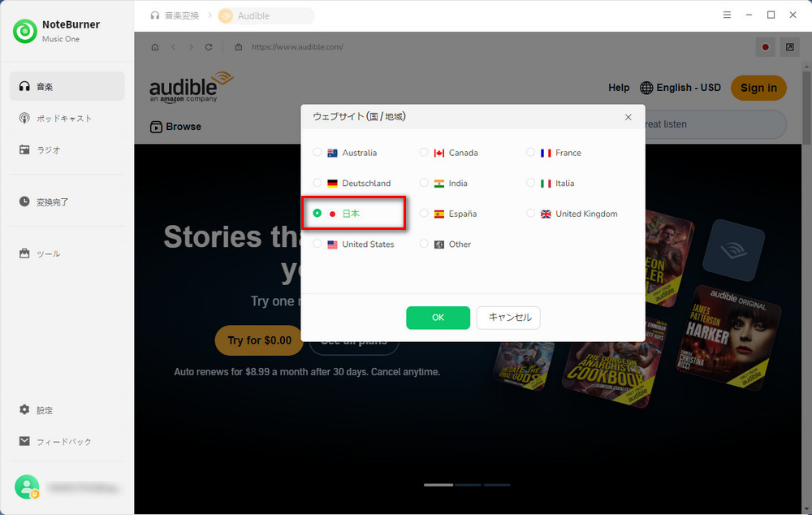
Task: Click the page vertical scrollbar
Action: coord(807,108)
